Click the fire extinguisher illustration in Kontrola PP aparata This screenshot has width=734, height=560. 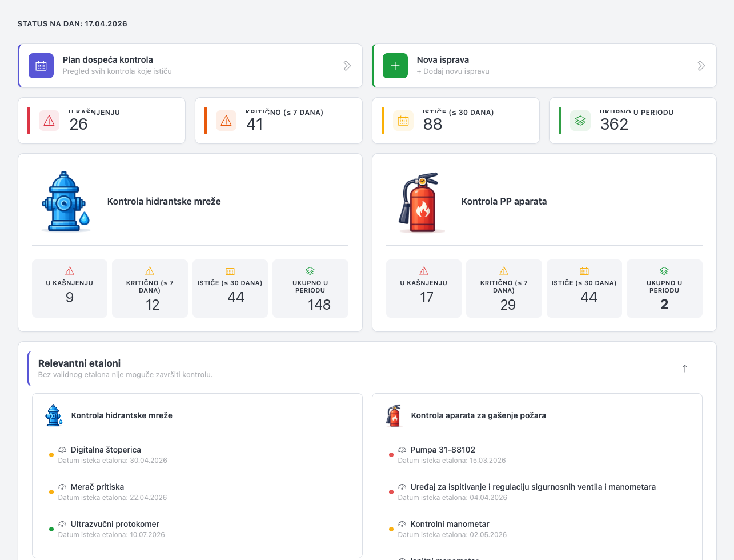click(x=421, y=203)
